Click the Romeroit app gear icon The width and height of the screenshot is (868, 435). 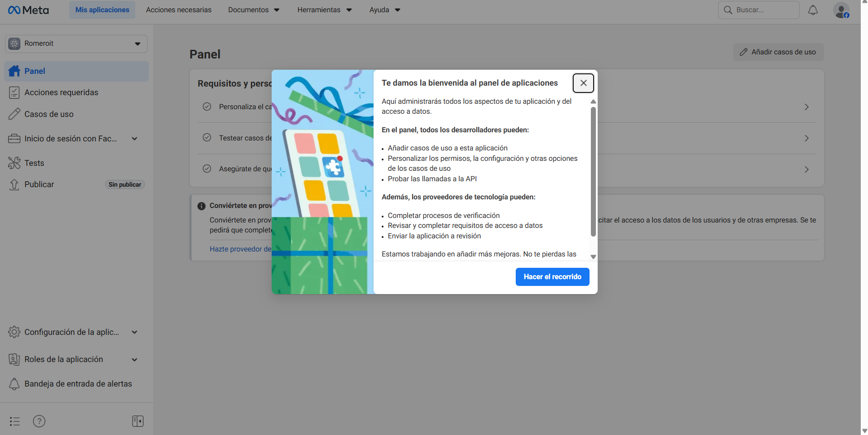(14, 43)
